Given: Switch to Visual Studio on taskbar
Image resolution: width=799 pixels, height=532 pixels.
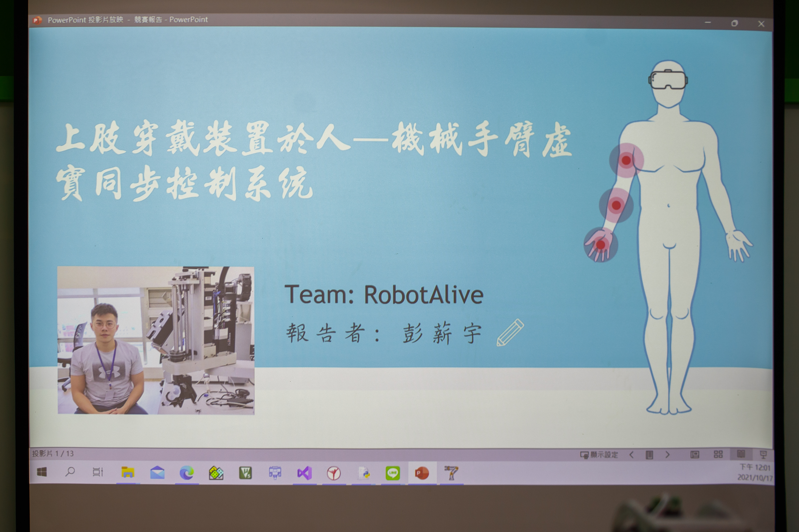Looking at the screenshot, I should [305, 473].
